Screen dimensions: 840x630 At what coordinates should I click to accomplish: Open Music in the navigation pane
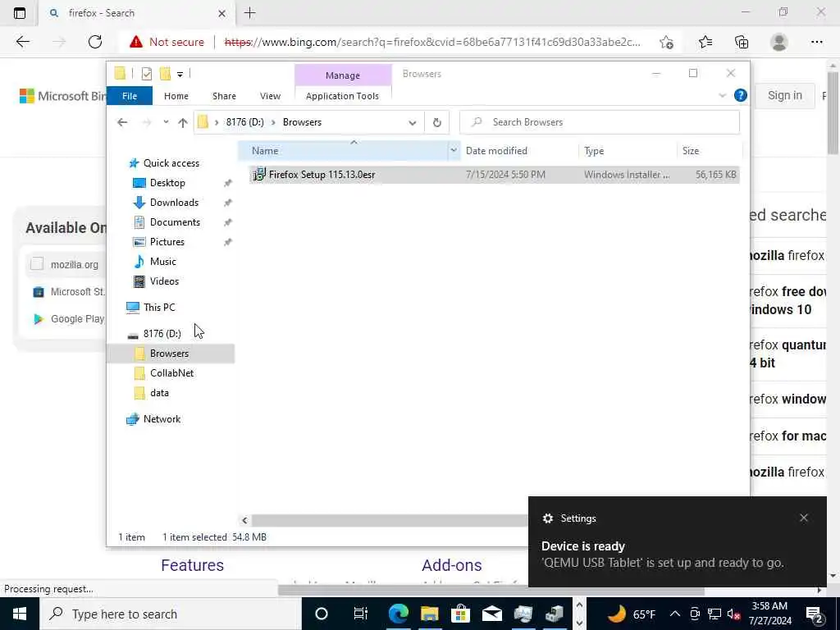pyautogui.click(x=163, y=262)
